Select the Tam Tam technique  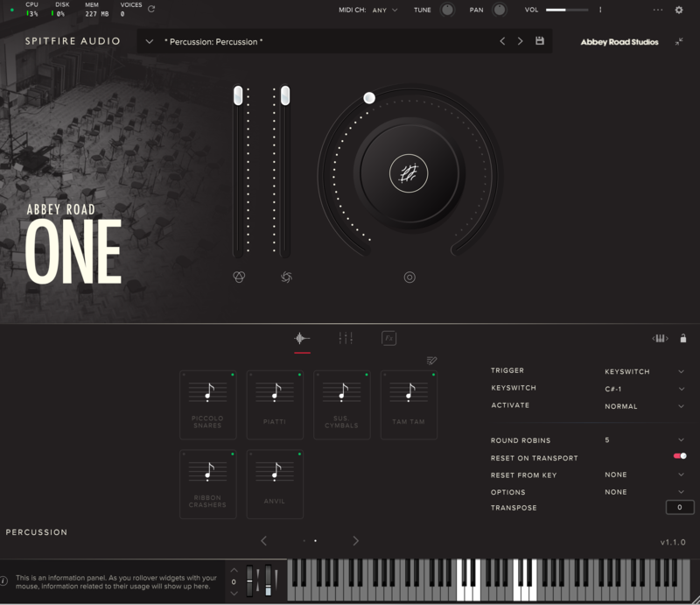tap(409, 405)
